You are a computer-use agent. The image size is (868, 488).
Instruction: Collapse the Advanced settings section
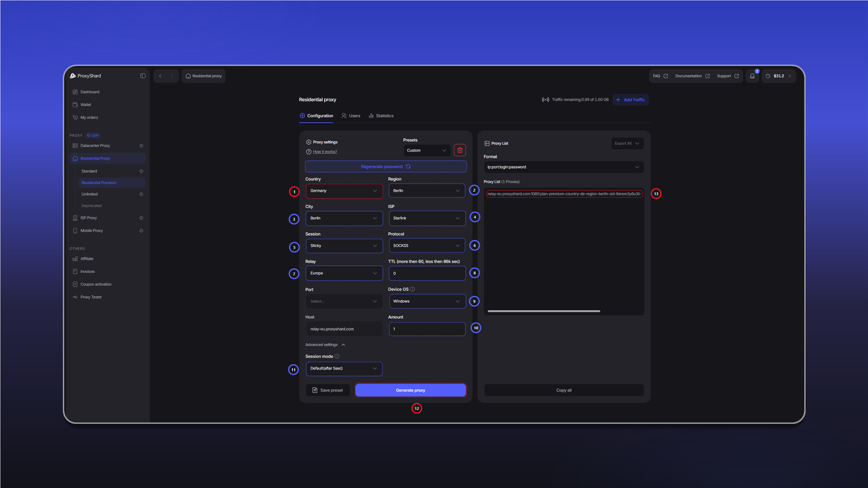point(325,345)
